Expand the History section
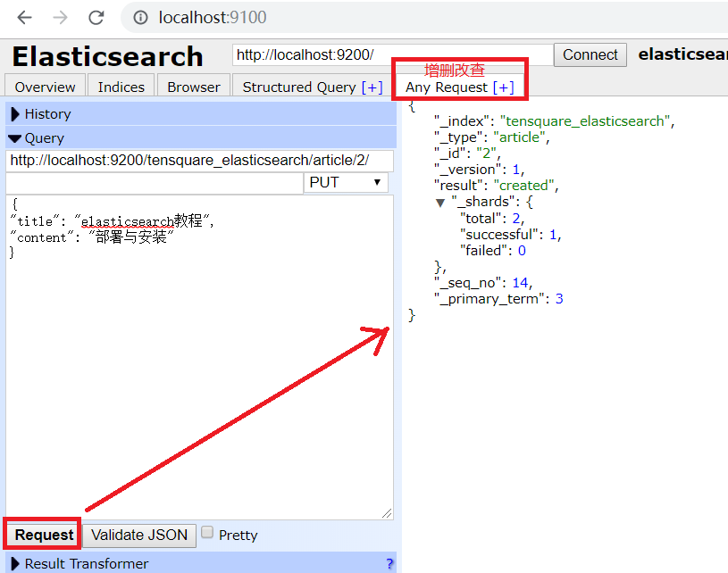Viewport: 728px width, 573px height. click(x=201, y=113)
